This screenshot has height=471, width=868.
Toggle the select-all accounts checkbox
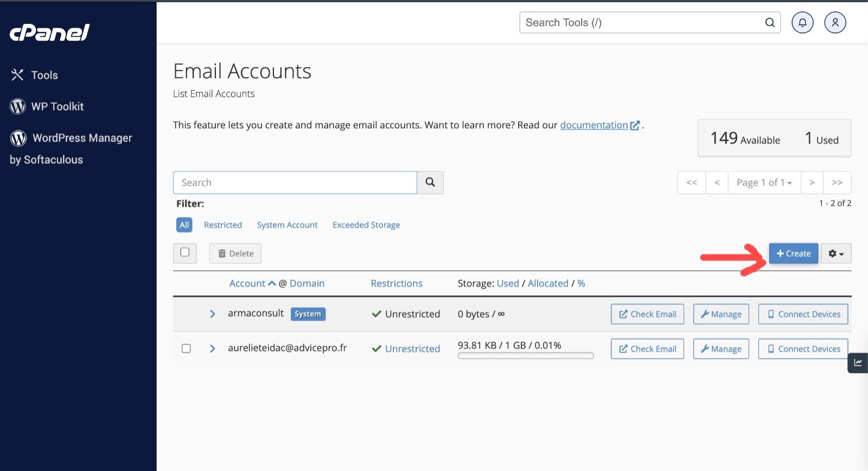tap(185, 252)
